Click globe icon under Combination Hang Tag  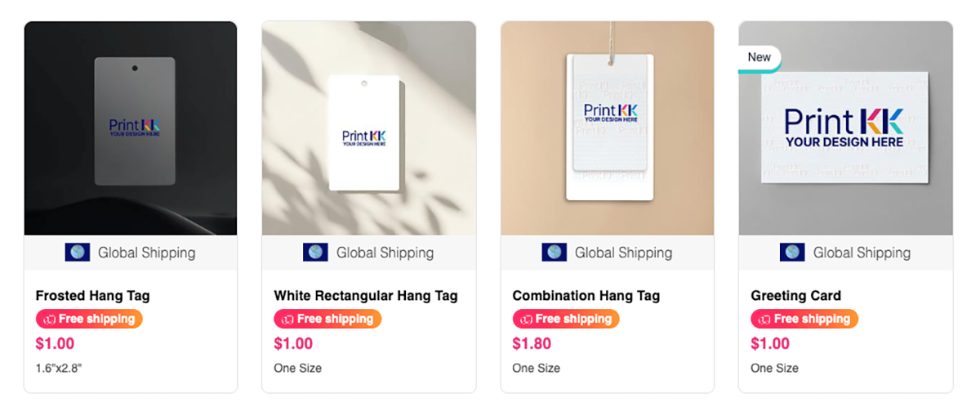pyautogui.click(x=554, y=253)
